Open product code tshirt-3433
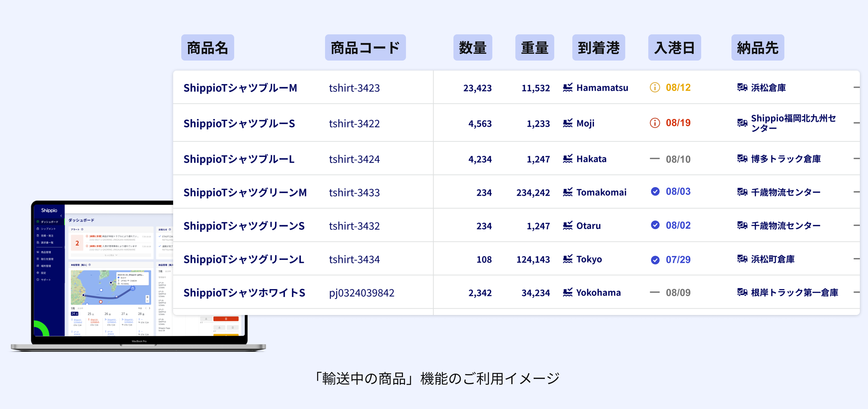The image size is (868, 409). point(354,192)
